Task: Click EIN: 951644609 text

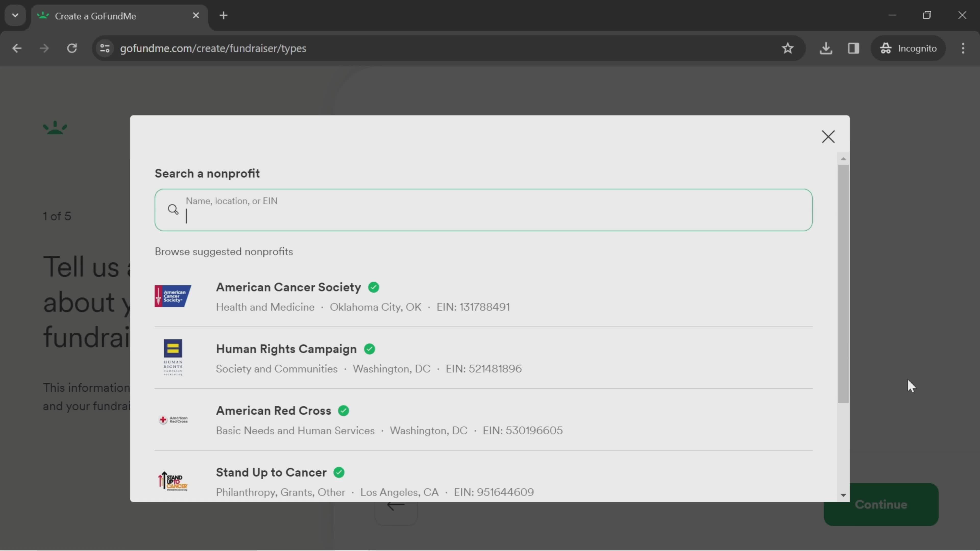Action: 494,492
